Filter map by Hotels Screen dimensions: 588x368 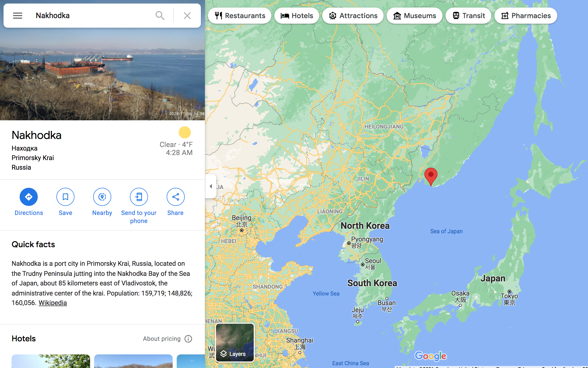pos(297,16)
